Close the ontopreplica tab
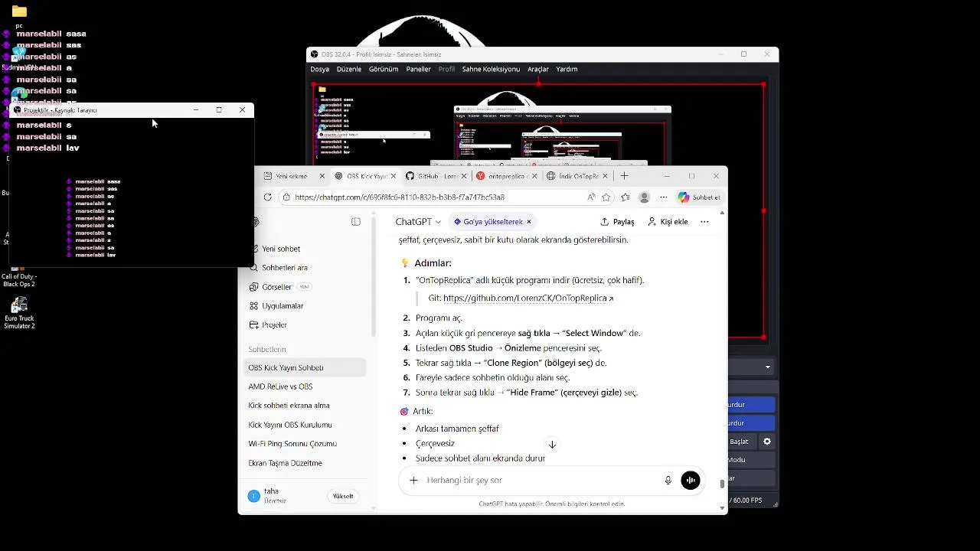 (x=535, y=176)
